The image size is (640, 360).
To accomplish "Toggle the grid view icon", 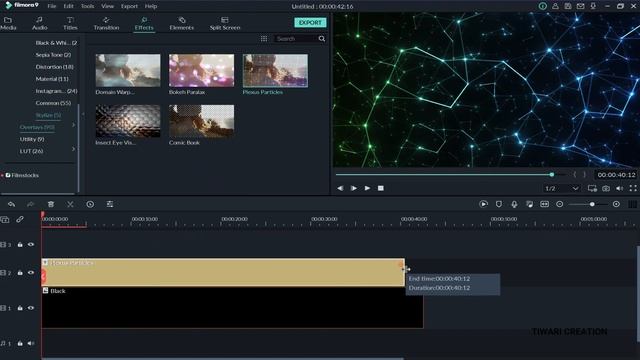I will (x=264, y=38).
